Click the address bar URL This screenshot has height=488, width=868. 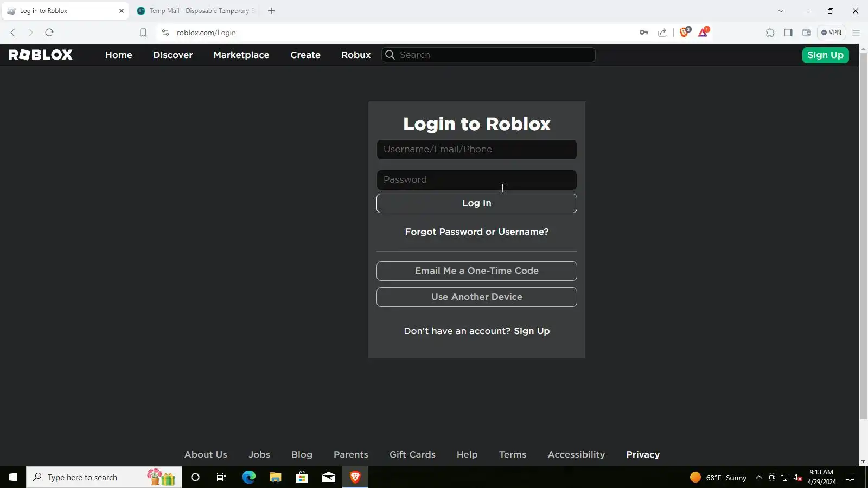[x=206, y=33]
